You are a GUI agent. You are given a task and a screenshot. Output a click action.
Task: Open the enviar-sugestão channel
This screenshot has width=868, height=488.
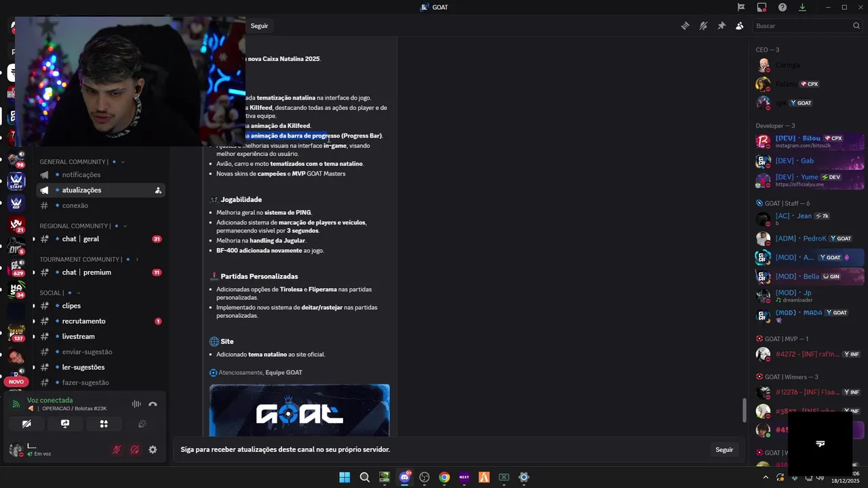pyautogui.click(x=101, y=352)
